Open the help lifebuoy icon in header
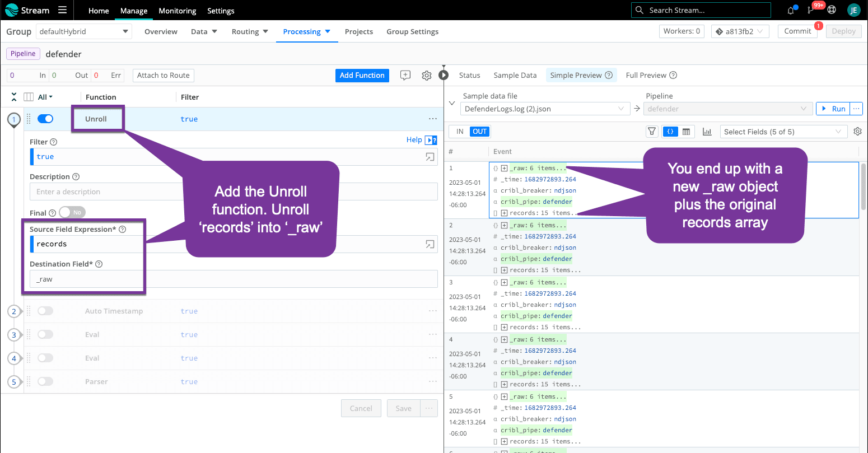The height and width of the screenshot is (453, 868). pyautogui.click(x=832, y=10)
